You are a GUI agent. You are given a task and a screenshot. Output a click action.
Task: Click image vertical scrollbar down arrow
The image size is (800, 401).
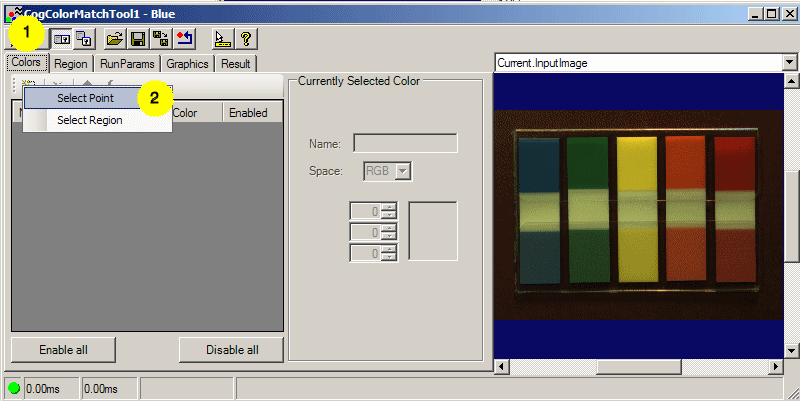[x=791, y=350]
